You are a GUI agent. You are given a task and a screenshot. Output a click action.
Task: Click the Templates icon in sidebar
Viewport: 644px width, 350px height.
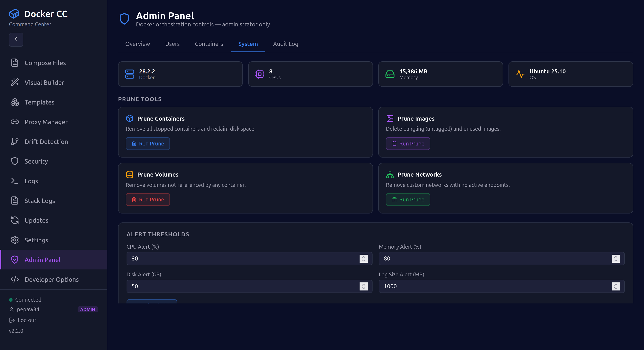pyautogui.click(x=15, y=102)
